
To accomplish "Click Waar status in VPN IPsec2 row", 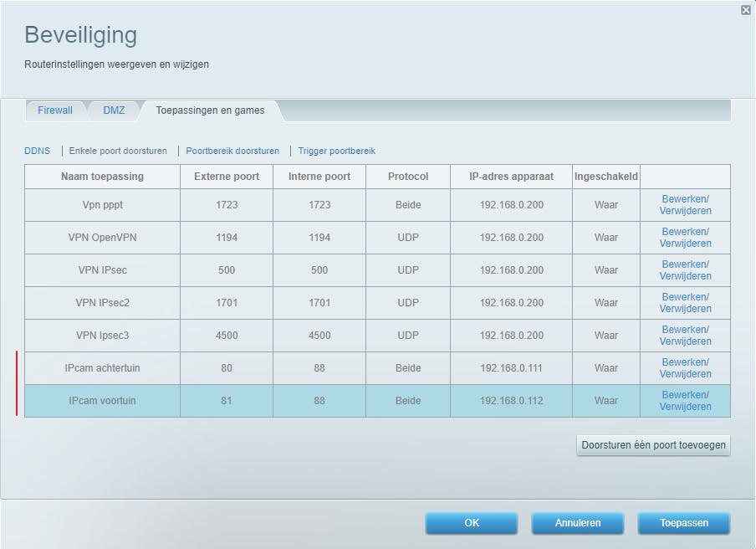I will 606,303.
